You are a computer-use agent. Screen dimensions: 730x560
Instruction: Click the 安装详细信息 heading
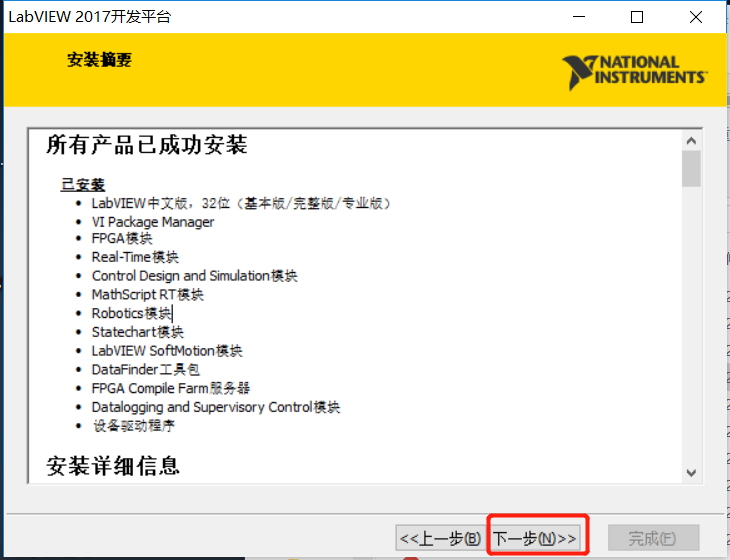[113, 466]
